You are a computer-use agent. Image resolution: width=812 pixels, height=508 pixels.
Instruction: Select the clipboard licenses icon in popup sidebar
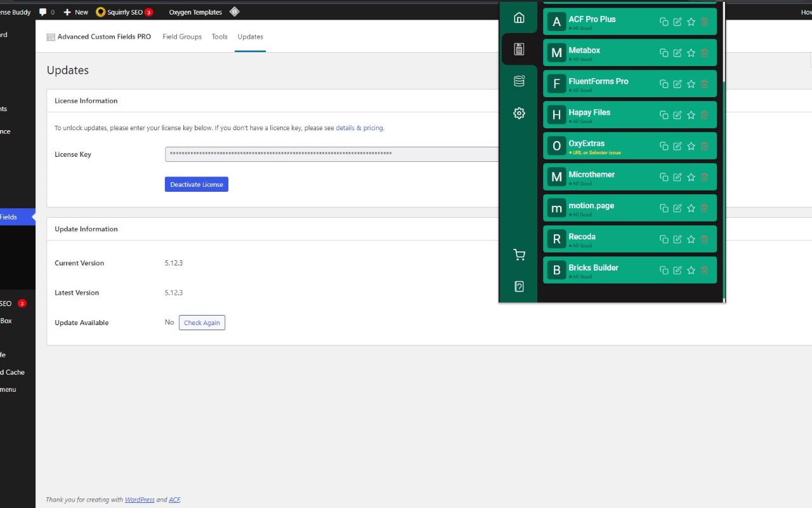[519, 49]
